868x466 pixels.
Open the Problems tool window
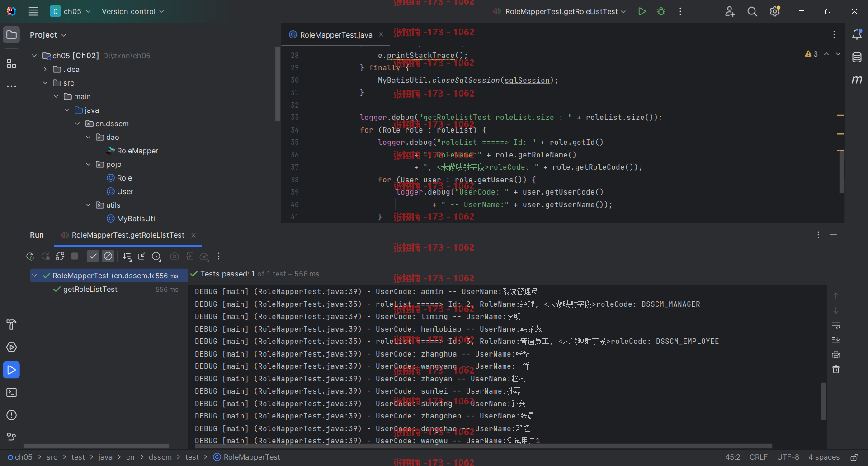click(11, 415)
